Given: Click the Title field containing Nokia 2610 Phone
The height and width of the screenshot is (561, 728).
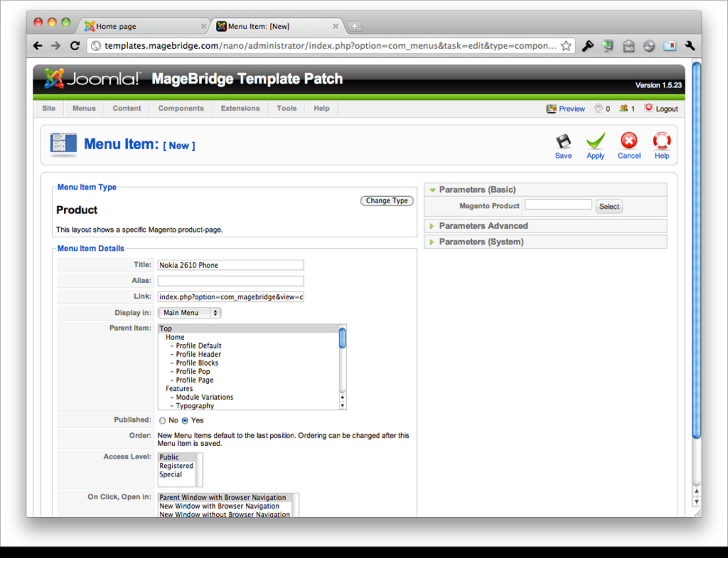Looking at the screenshot, I should coord(231,265).
